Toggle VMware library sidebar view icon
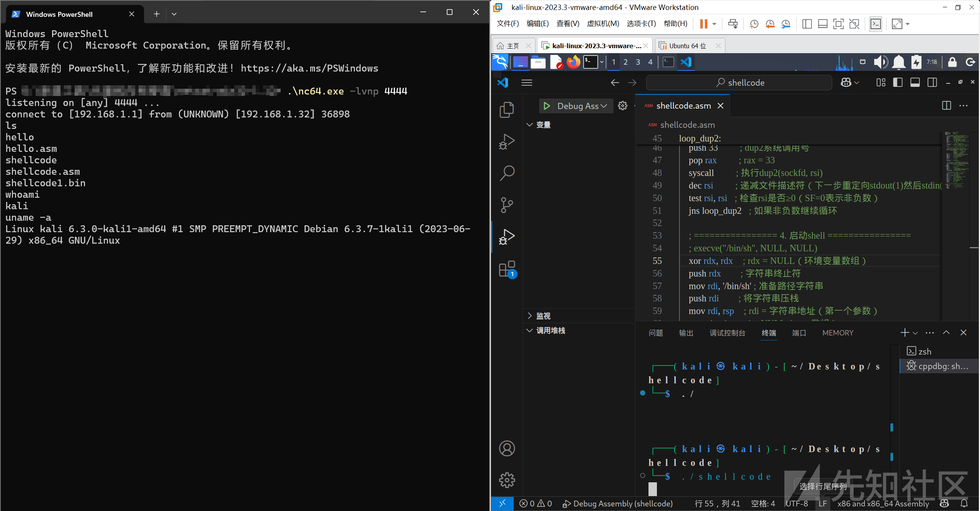Image resolution: width=980 pixels, height=511 pixels. coord(807,24)
